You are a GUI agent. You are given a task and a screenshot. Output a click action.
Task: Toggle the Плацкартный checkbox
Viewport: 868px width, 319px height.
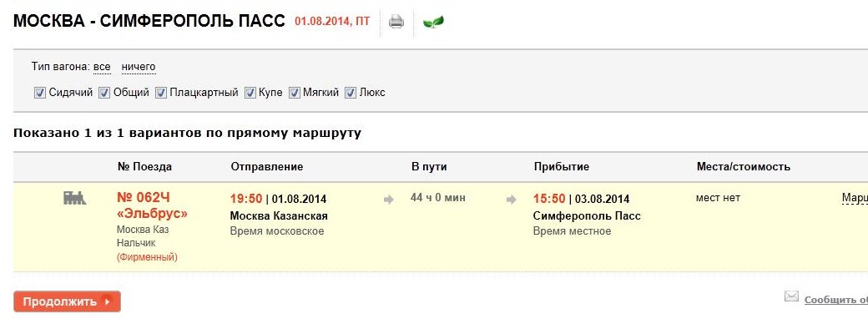pyautogui.click(x=160, y=93)
